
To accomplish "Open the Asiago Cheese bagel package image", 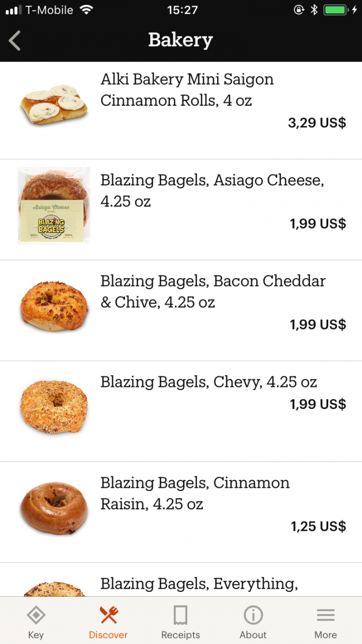I will (54, 206).
